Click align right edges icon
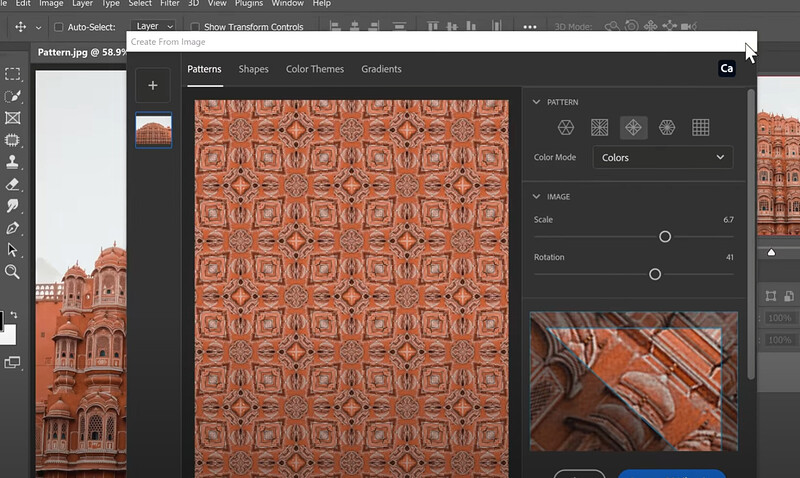Image resolution: width=800 pixels, height=478 pixels. pos(374,26)
